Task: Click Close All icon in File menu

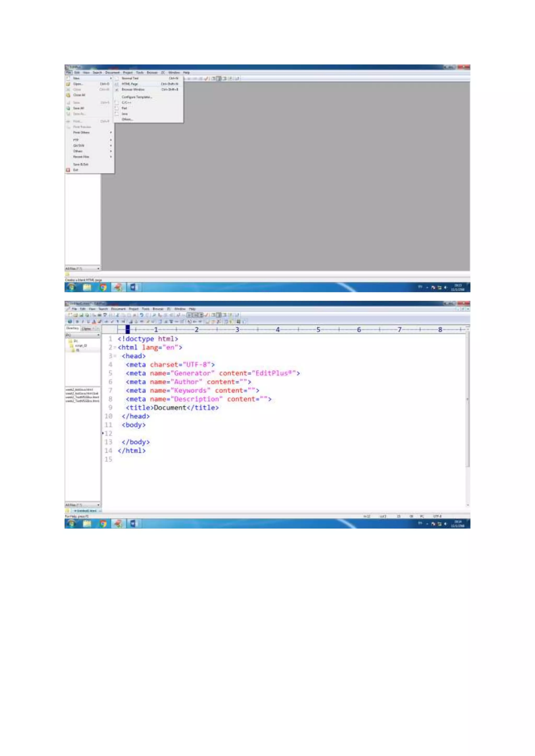Action: click(x=68, y=95)
